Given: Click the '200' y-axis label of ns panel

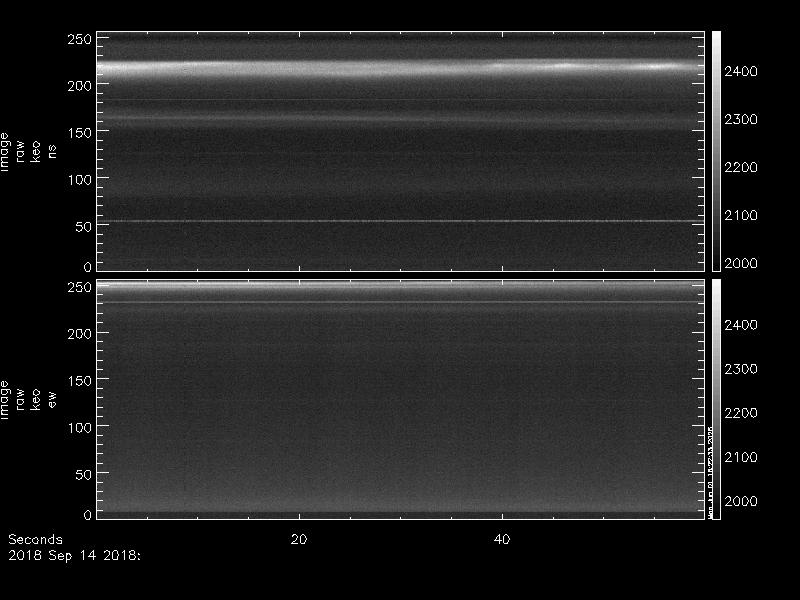Looking at the screenshot, I should [80, 86].
